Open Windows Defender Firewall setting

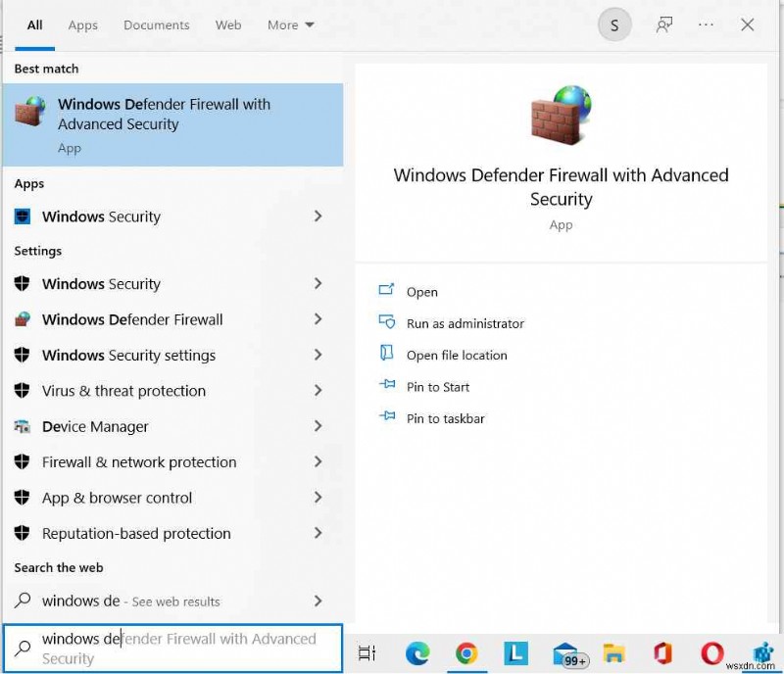[x=173, y=319]
